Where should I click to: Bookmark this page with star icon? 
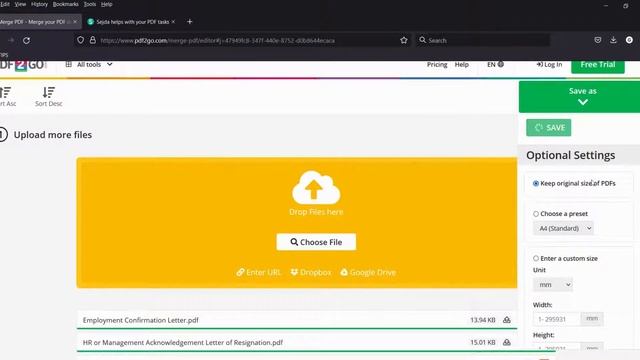[404, 40]
